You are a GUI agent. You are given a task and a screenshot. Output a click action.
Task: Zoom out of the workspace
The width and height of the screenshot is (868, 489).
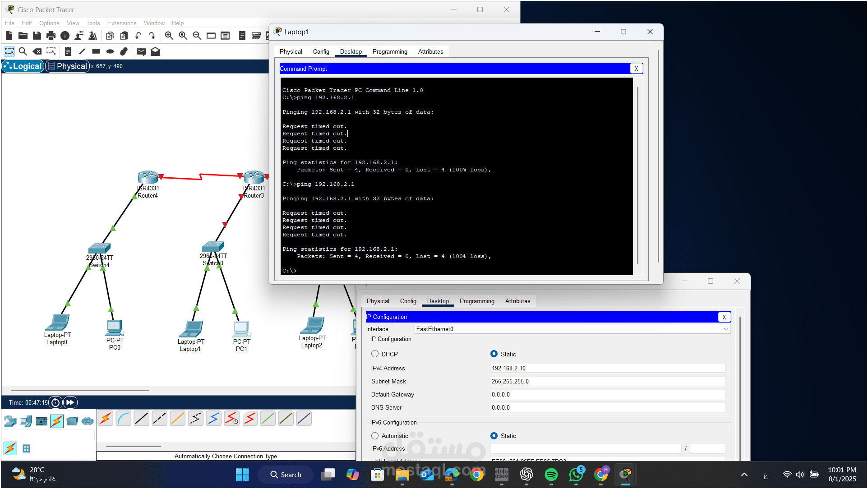[x=197, y=36]
